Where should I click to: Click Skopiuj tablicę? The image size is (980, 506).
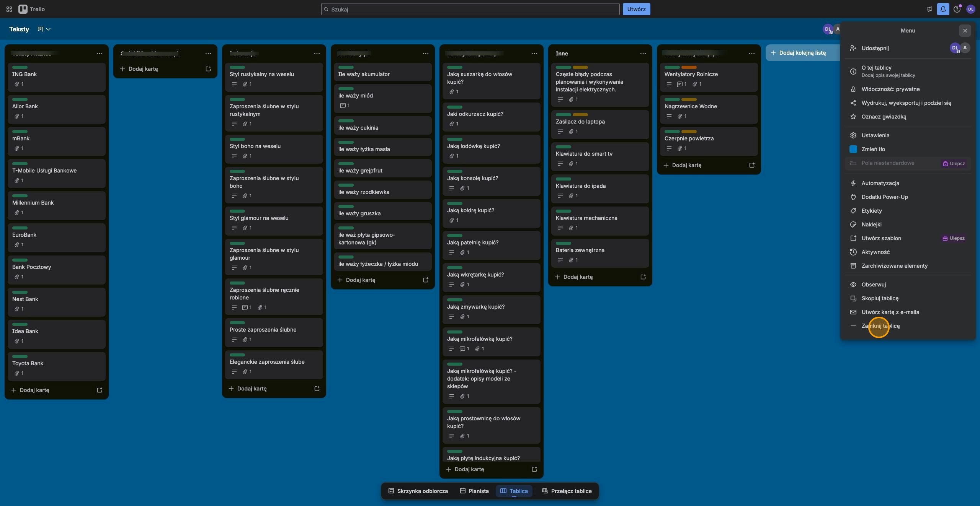point(908,298)
